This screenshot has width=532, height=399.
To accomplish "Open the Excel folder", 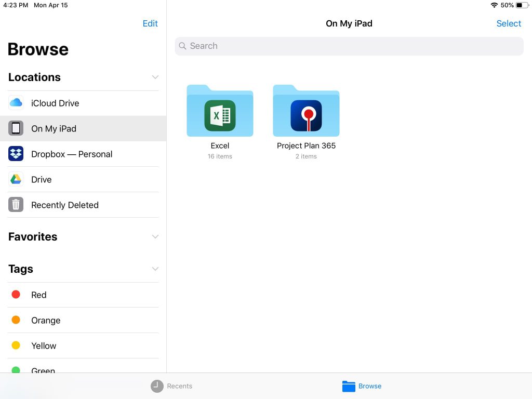I will pos(220,110).
